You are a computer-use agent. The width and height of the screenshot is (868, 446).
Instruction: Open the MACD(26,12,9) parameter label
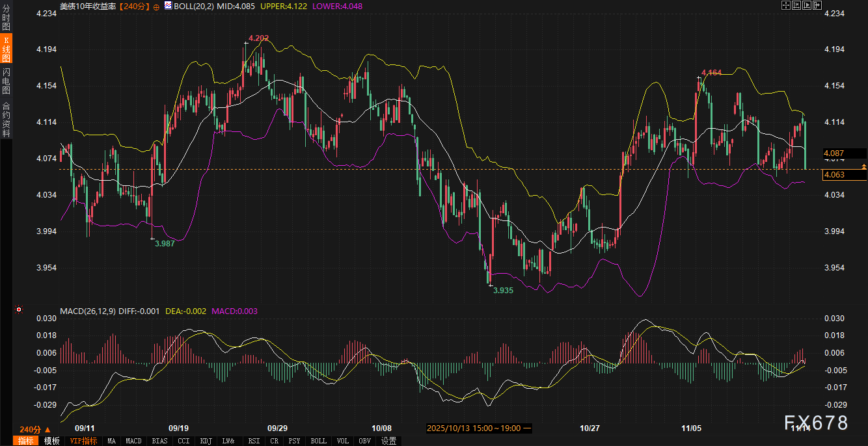pos(88,311)
